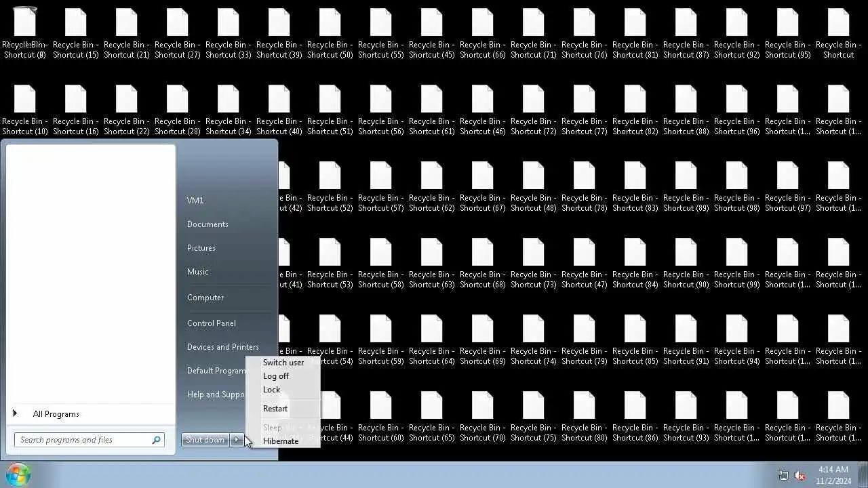Open Documents from the Start menu

pos(208,224)
